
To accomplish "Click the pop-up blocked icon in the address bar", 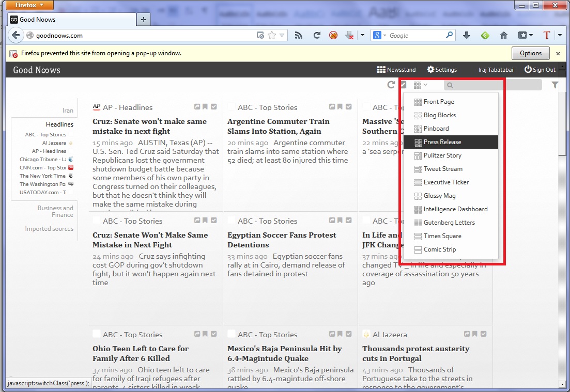I will click(x=260, y=35).
